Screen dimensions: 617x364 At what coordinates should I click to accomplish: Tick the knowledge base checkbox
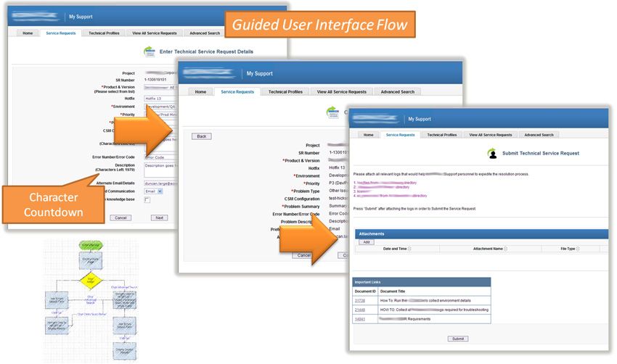147,199
